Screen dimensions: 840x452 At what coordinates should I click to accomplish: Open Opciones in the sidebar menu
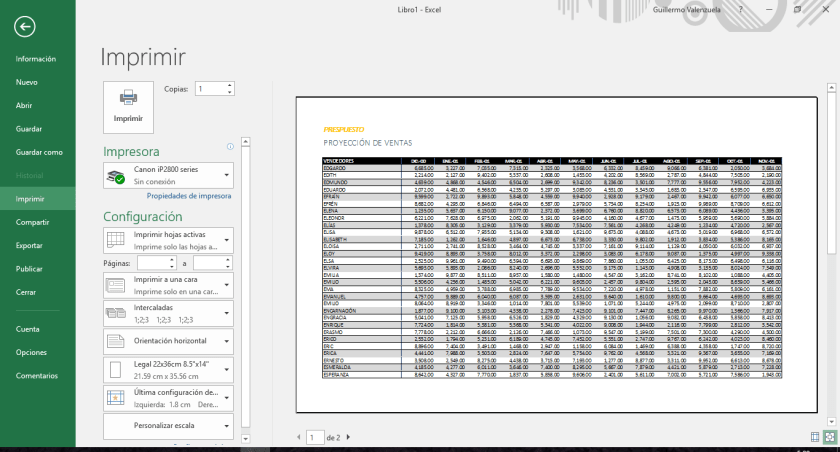tap(31, 352)
